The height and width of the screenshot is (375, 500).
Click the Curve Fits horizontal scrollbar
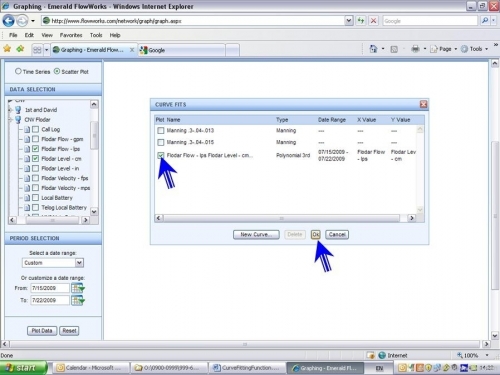pos(282,218)
